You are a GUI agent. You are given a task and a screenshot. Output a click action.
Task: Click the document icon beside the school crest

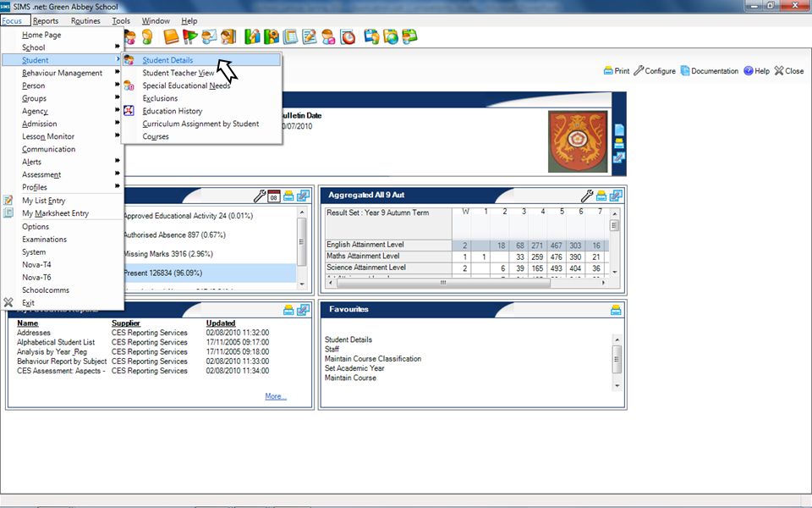coord(619,130)
